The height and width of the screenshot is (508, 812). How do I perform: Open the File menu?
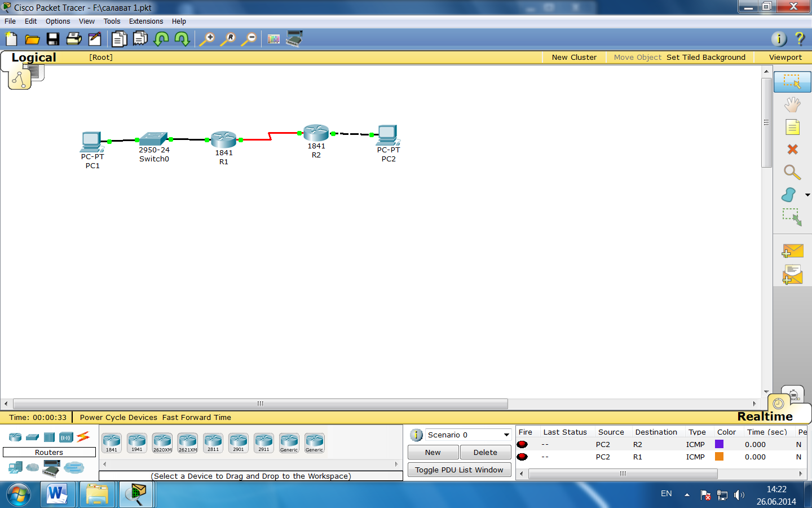tap(10, 21)
